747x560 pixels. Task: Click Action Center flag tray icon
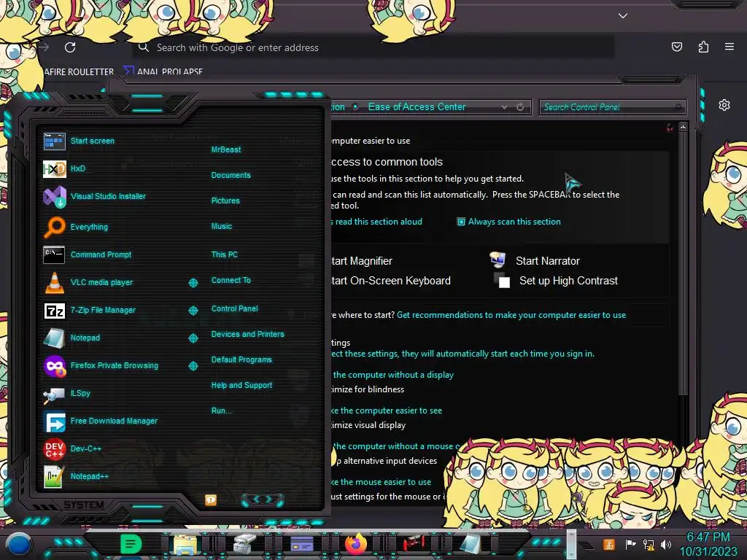tap(630, 544)
